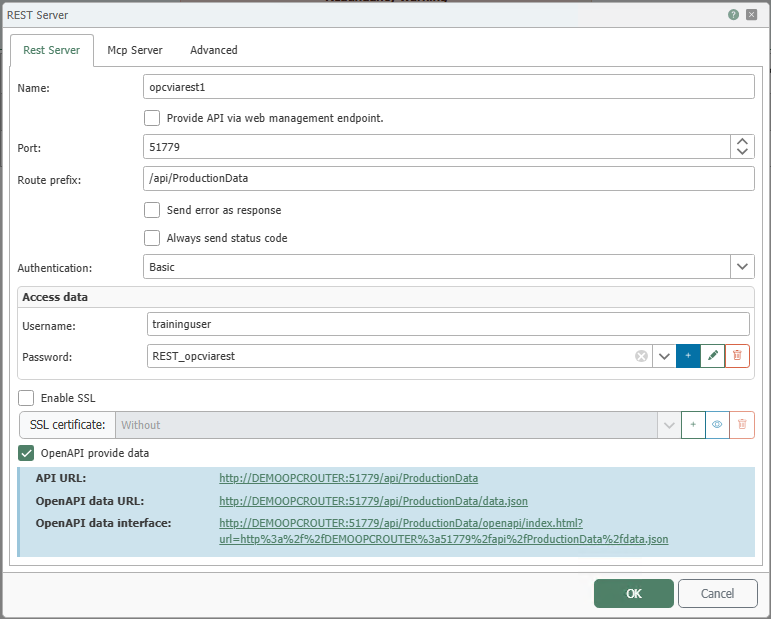Click the 'REST Server' window title

[x=37, y=15]
